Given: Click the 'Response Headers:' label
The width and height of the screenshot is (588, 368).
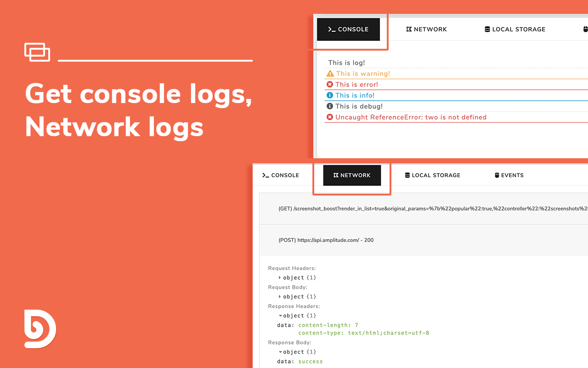Looking at the screenshot, I should click(294, 306).
